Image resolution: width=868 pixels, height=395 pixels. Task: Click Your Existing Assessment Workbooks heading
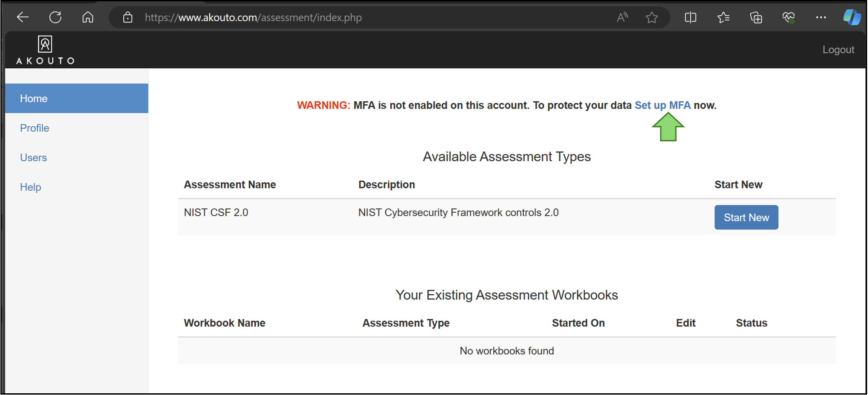pyautogui.click(x=507, y=295)
